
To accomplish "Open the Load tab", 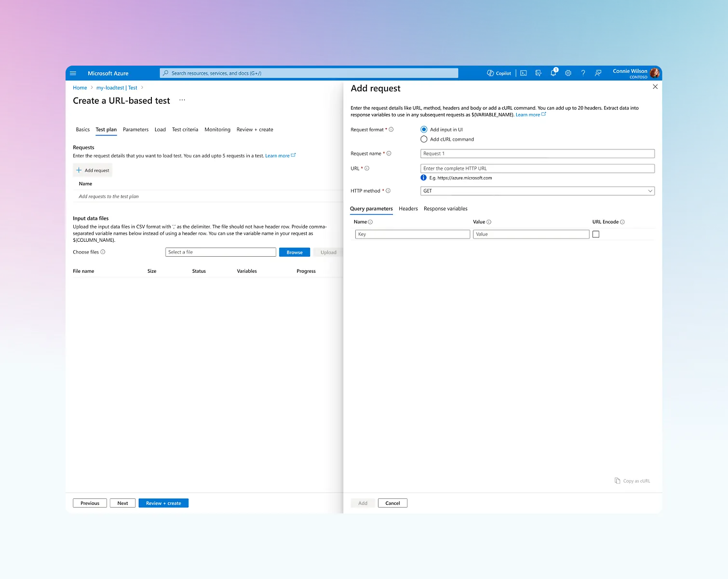I will [160, 130].
